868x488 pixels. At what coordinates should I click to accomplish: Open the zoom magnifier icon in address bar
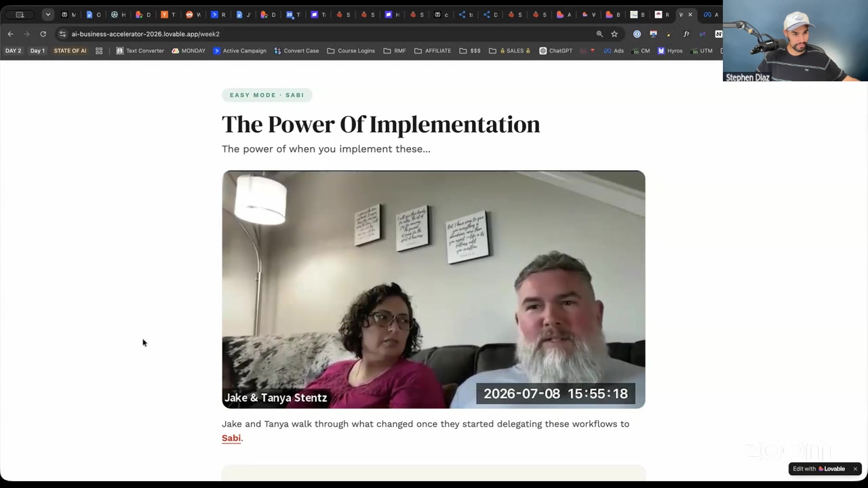599,34
